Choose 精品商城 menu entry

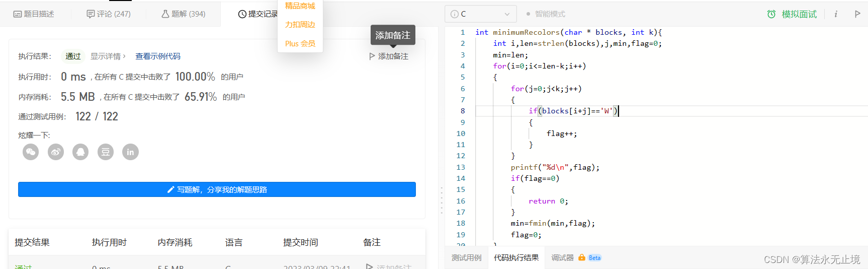point(300,6)
